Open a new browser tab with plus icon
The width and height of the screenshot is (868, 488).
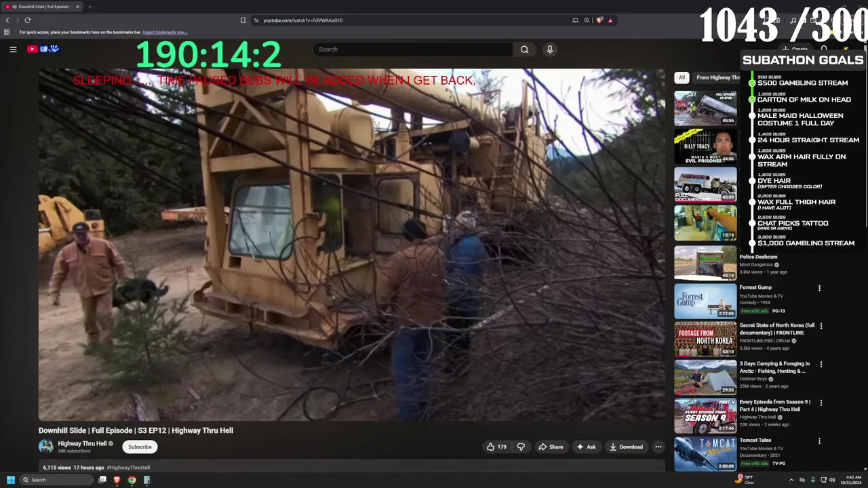click(x=90, y=7)
